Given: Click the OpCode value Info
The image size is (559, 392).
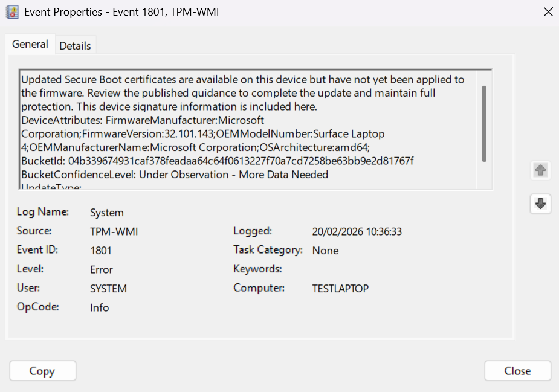Looking at the screenshot, I should [99, 307].
